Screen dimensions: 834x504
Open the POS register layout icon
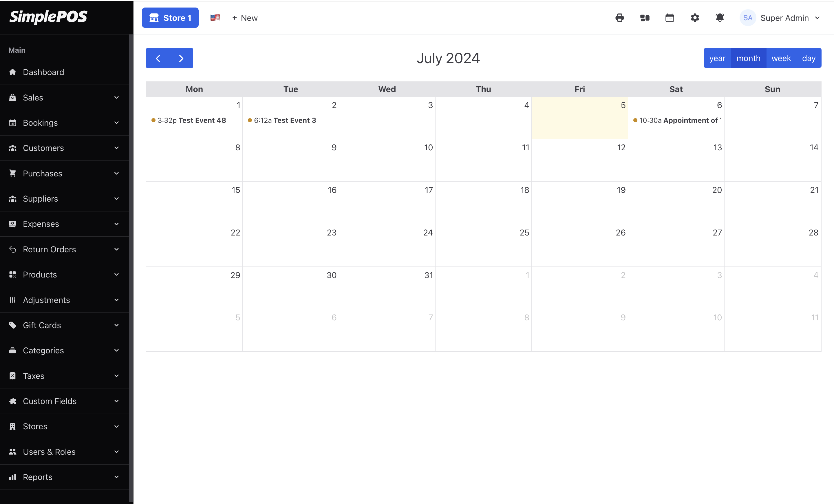coord(645,18)
